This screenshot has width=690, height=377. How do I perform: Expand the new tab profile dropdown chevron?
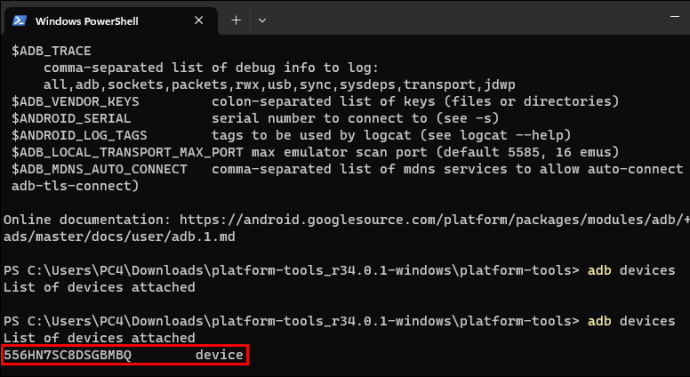[x=262, y=20]
